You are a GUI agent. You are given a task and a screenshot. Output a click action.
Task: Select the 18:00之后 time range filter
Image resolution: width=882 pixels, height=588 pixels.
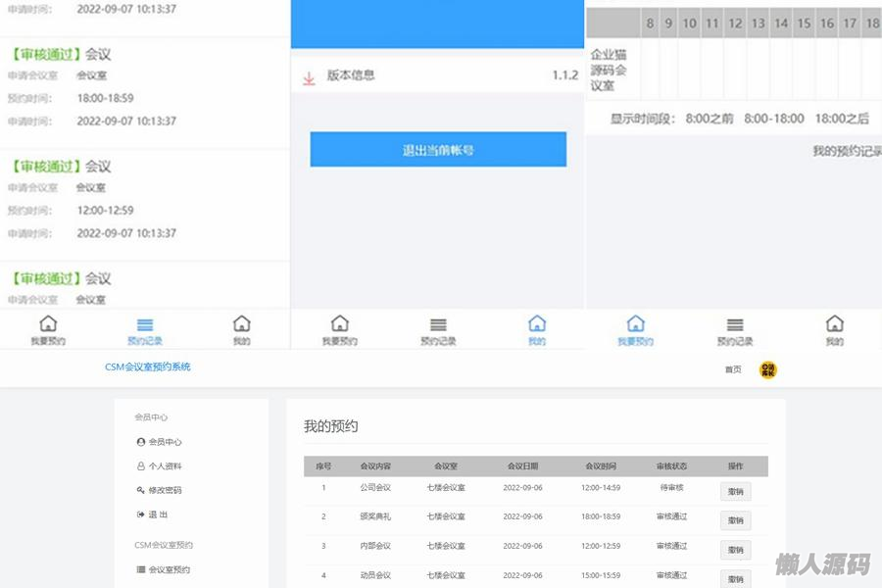tap(841, 119)
